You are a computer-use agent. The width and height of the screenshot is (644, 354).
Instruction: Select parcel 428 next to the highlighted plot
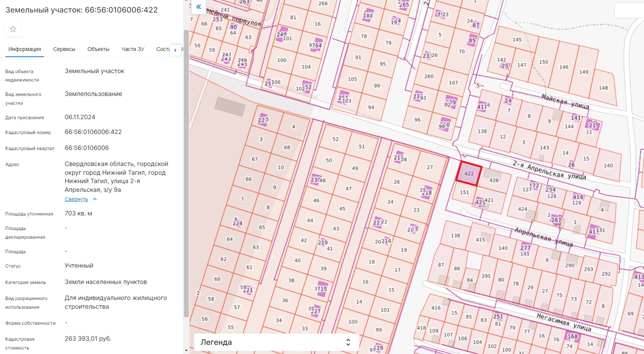[494, 180]
